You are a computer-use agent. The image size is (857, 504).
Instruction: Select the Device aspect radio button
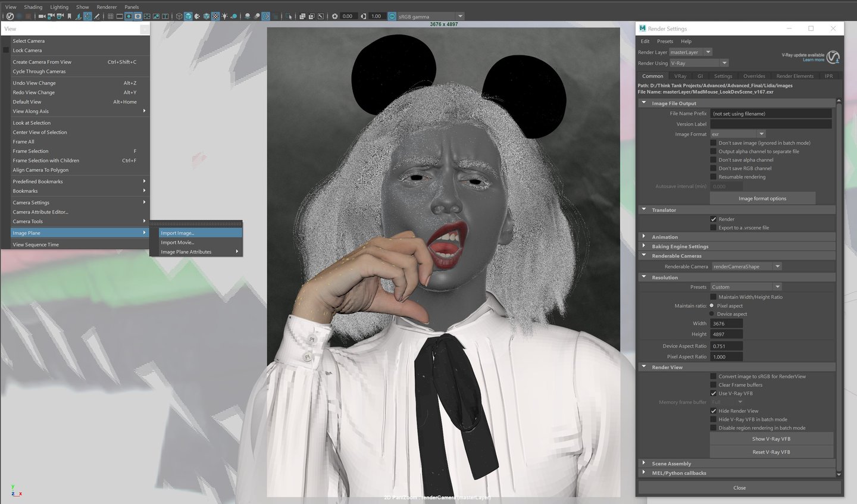712,314
